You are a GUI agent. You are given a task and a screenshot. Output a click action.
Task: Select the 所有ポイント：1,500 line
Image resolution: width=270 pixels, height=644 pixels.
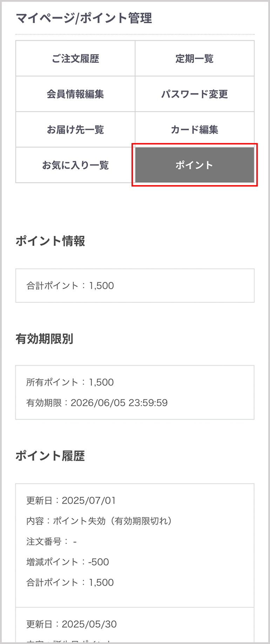tap(70, 382)
